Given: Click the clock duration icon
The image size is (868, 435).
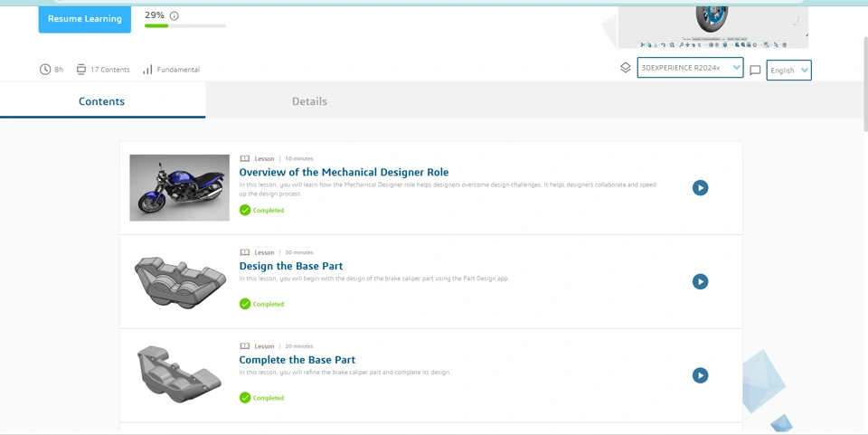Looking at the screenshot, I should point(45,70).
